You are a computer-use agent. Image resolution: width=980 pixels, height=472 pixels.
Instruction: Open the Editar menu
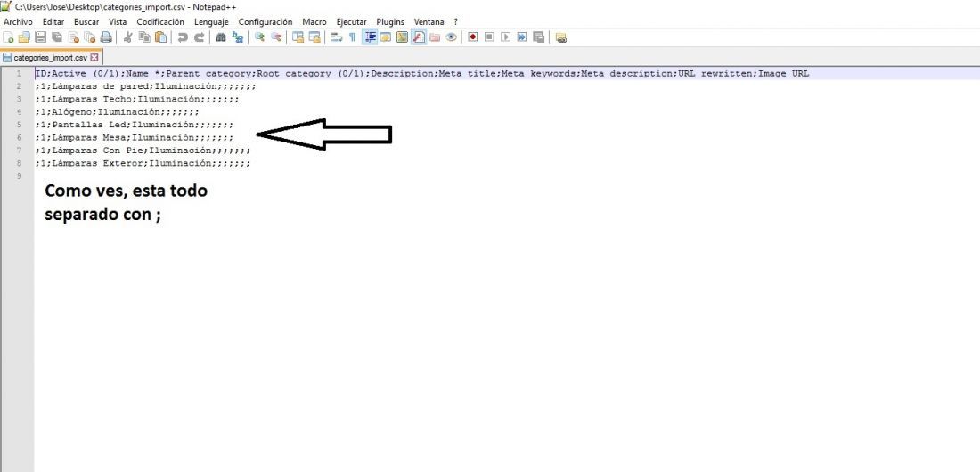[x=53, y=22]
